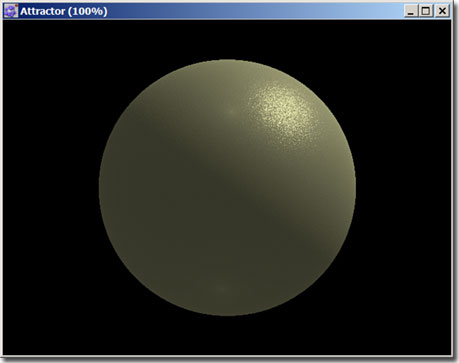Click black background left of the sphere
This screenshot has height=363, width=459.
point(51,187)
